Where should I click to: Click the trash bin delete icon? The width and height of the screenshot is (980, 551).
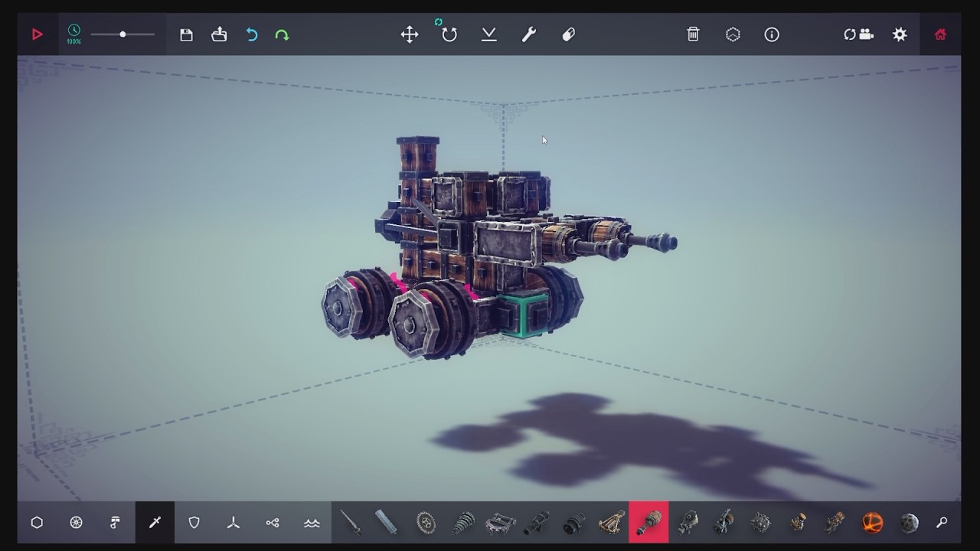tap(693, 34)
